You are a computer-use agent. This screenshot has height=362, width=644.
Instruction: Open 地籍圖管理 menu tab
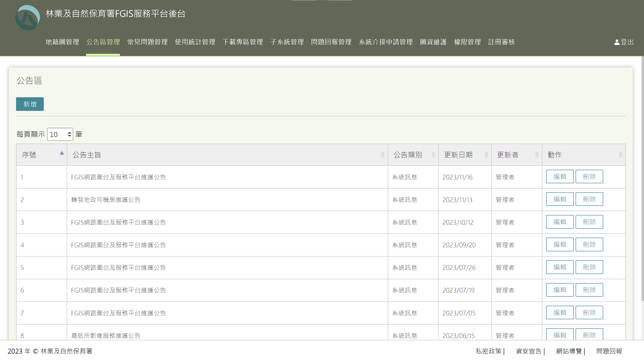[x=62, y=42]
